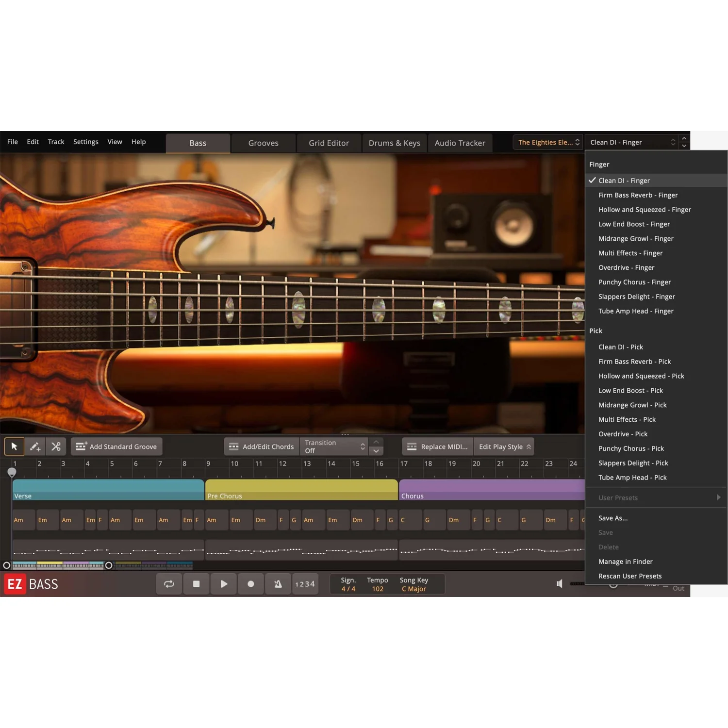
Task: Choose Tube Amp Head - Pick preset
Action: (656, 478)
